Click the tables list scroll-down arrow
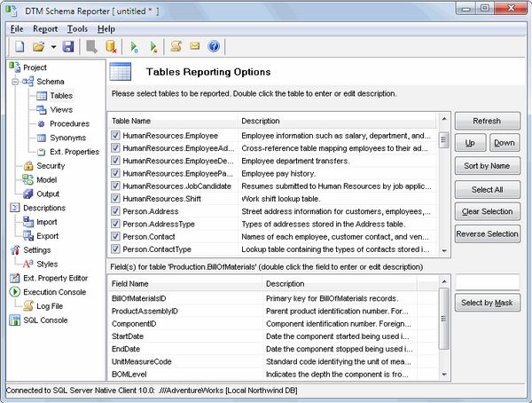 (444, 251)
